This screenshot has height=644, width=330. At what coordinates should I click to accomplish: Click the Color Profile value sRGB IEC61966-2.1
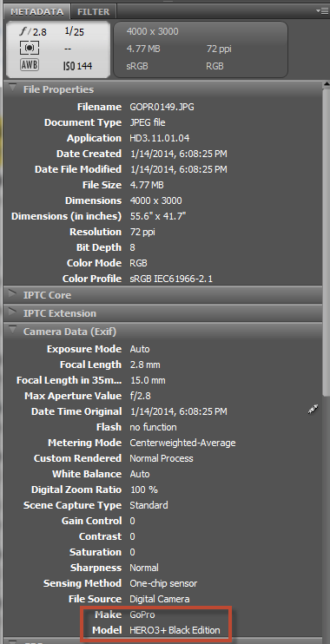[171, 279]
